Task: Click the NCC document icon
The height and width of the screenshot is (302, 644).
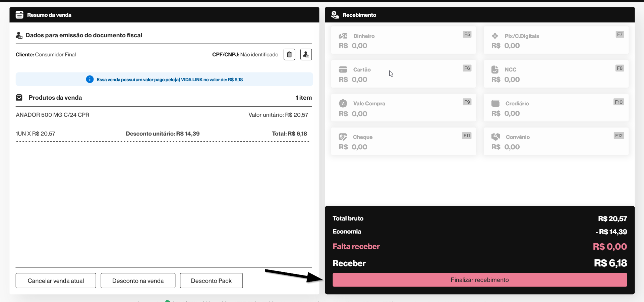Action: 495,69
